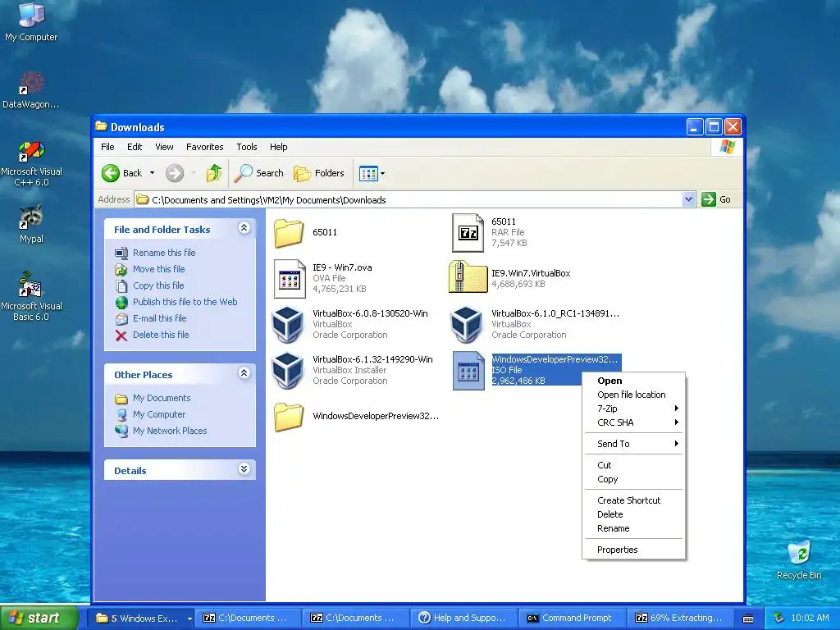Image resolution: width=840 pixels, height=630 pixels.
Task: Open the Views dropdown button
Action: tap(372, 173)
